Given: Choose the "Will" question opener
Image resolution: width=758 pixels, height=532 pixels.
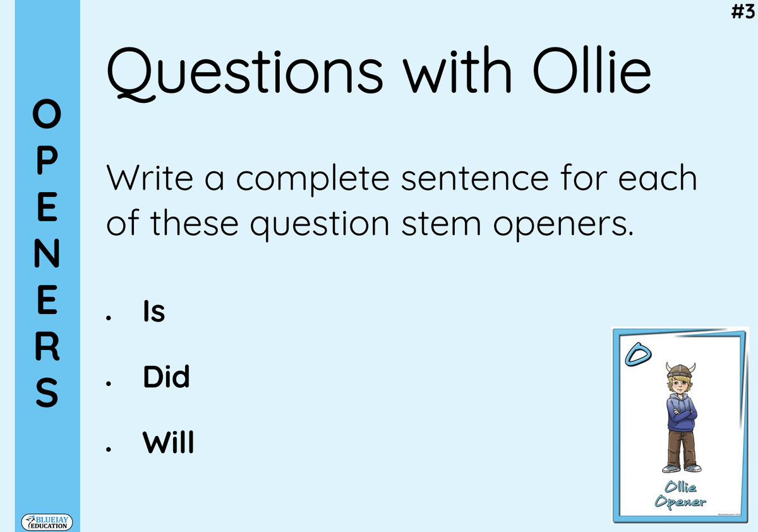Looking at the screenshot, I should [168, 443].
